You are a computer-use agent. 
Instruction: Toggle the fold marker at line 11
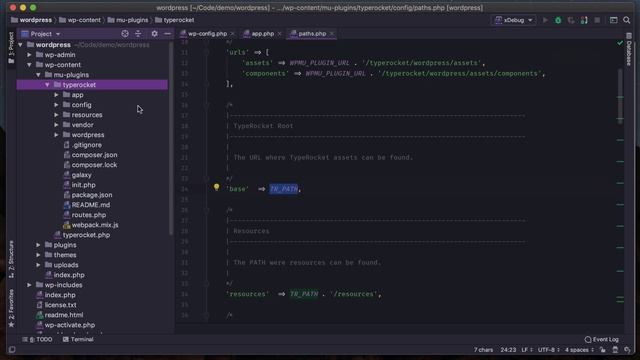point(207,52)
